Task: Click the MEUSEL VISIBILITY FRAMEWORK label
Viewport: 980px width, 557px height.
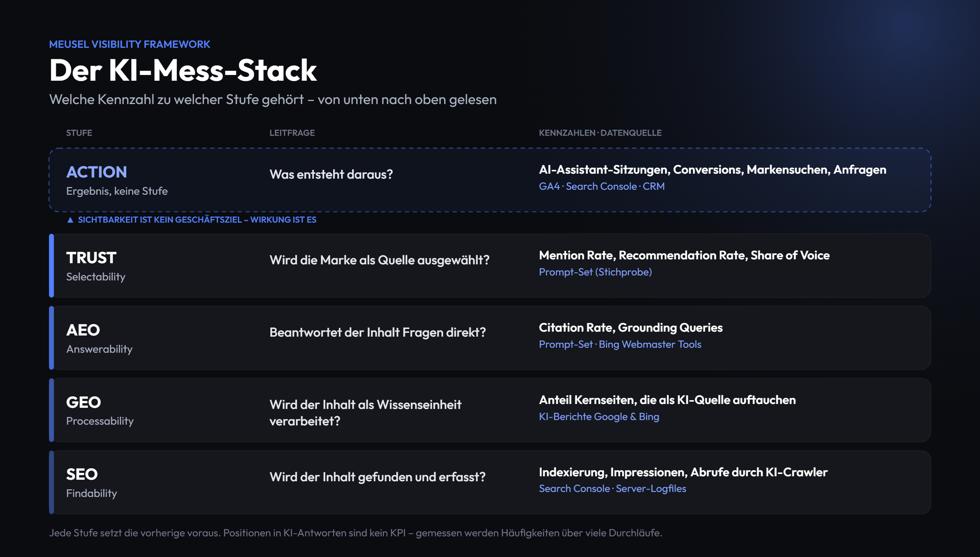Action: [130, 44]
